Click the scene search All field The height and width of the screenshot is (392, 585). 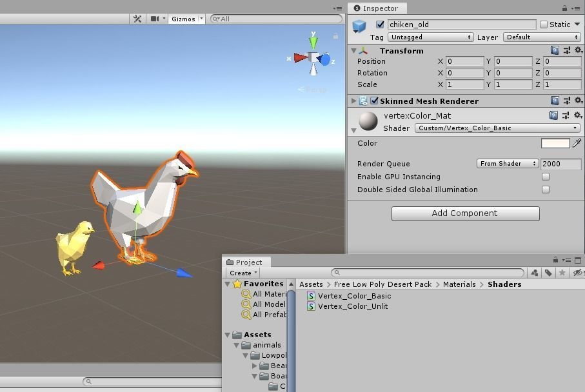point(277,19)
